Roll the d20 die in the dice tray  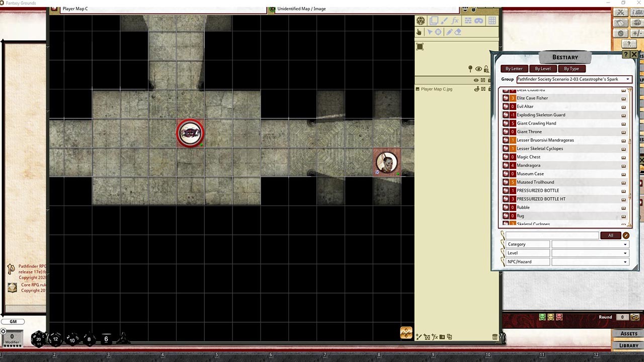38,339
